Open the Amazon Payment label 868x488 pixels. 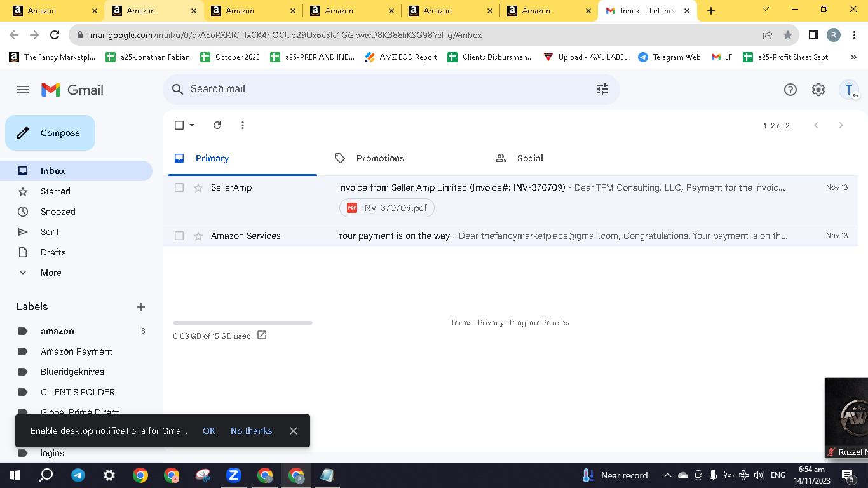click(x=76, y=351)
